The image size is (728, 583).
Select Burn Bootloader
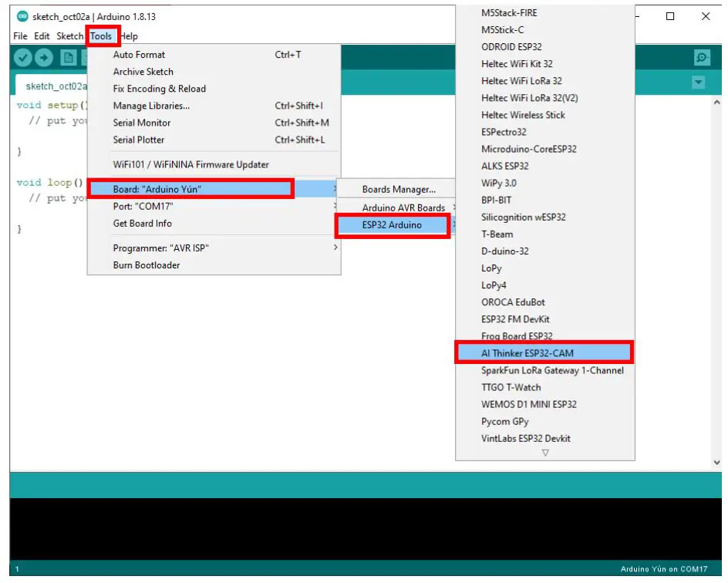[x=214, y=265]
